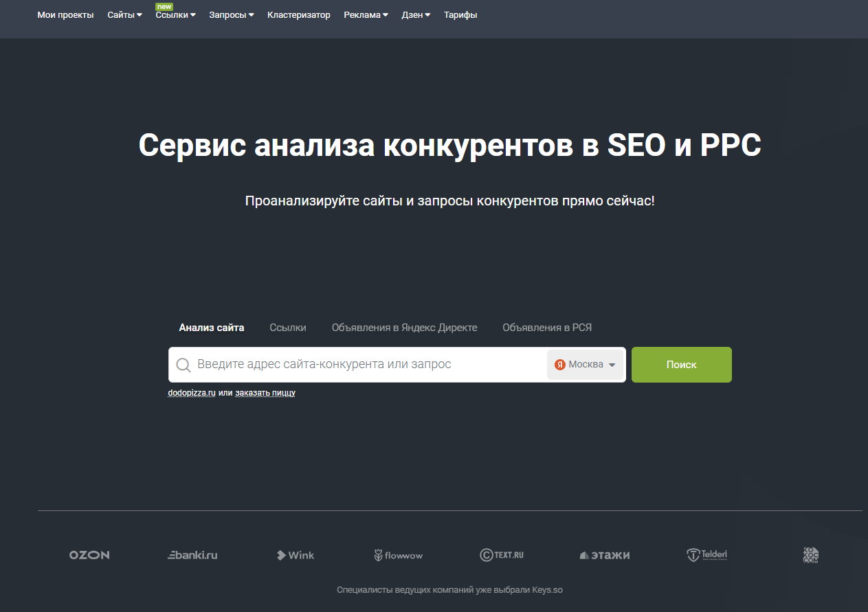Click the TEXT.RU logo
This screenshot has height=612, width=868.
tap(502, 555)
